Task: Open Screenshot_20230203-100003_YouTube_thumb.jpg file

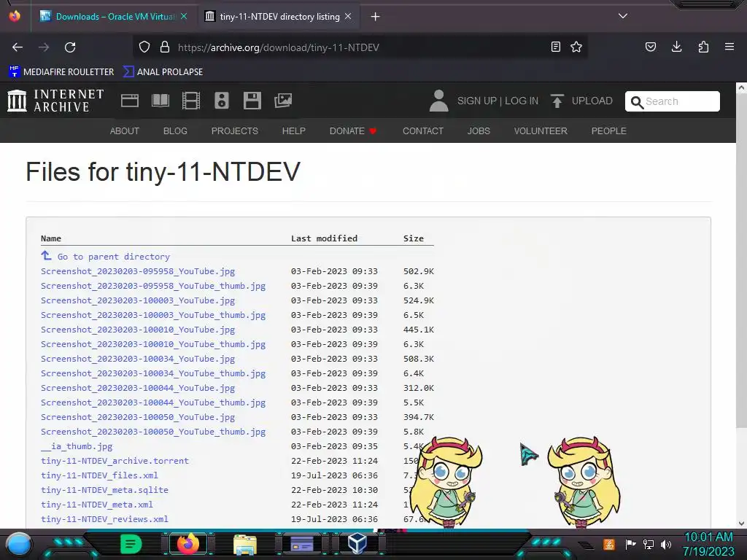Action: (153, 315)
